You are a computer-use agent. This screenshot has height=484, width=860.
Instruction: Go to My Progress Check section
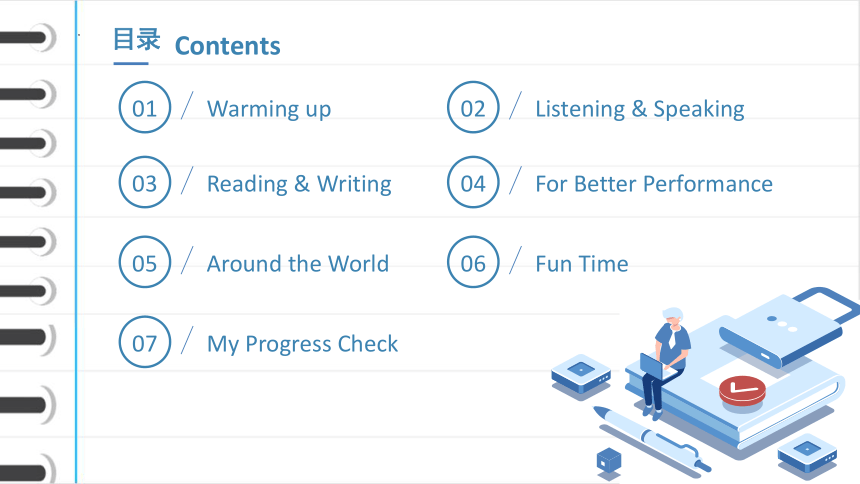pyautogui.click(x=302, y=344)
